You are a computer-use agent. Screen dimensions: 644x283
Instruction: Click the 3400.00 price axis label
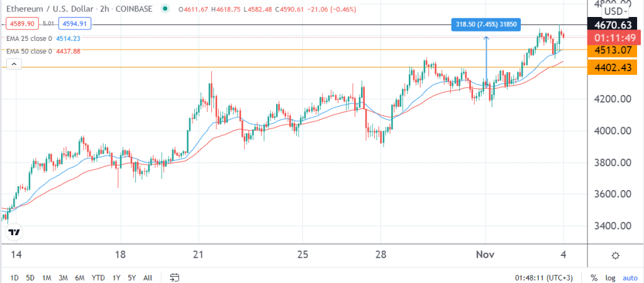pos(612,226)
